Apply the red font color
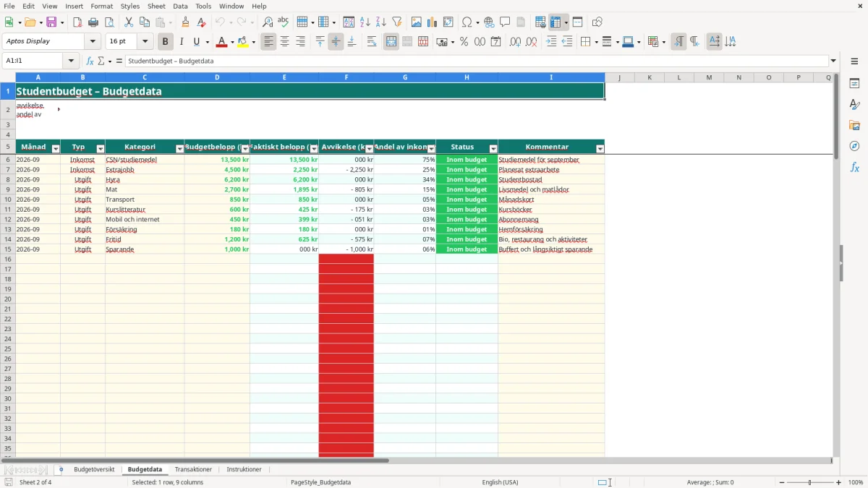This screenshot has height=488, width=868. click(x=221, y=42)
